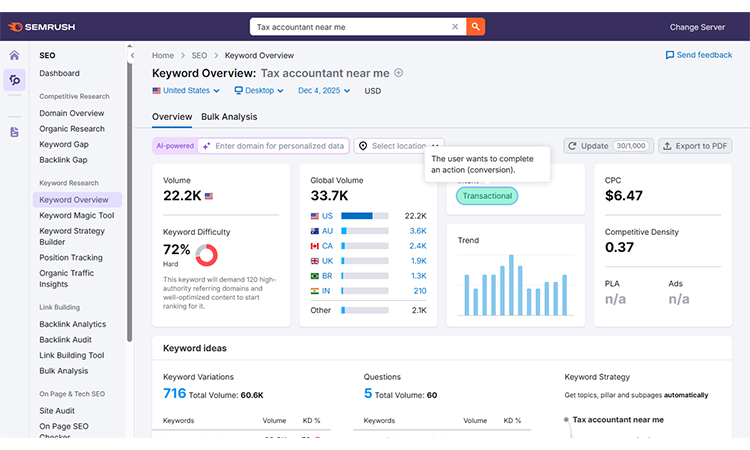Image resolution: width=750 pixels, height=450 pixels.
Task: Select the SEO toolkit icon in left rail
Action: [x=14, y=80]
